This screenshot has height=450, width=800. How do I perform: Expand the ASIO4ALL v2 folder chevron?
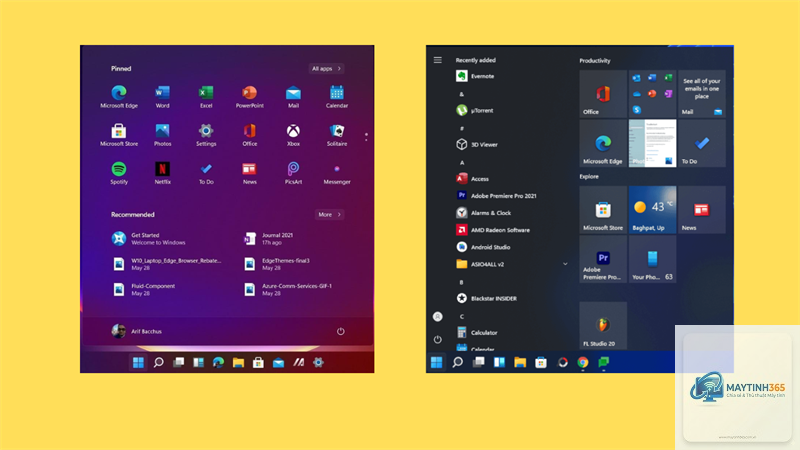(565, 264)
